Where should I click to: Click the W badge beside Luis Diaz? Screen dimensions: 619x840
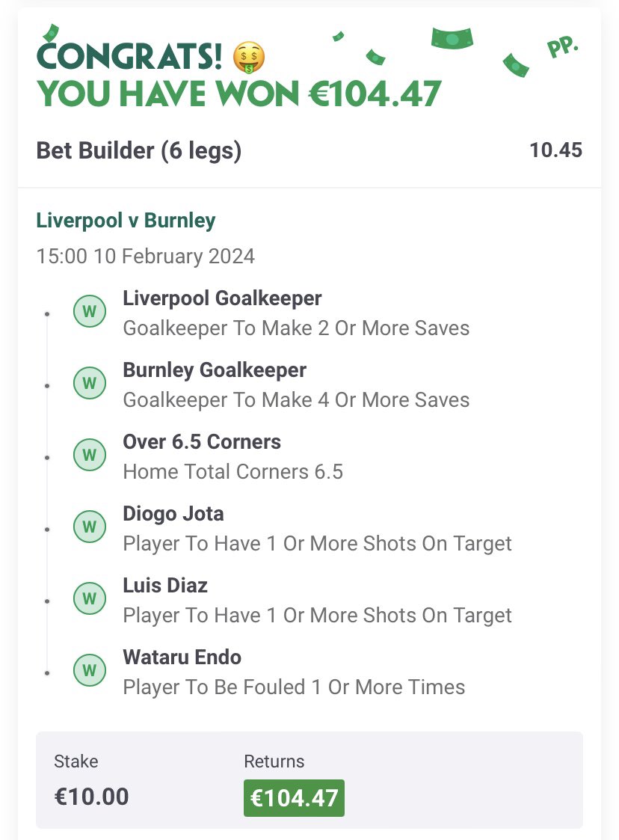(90, 598)
